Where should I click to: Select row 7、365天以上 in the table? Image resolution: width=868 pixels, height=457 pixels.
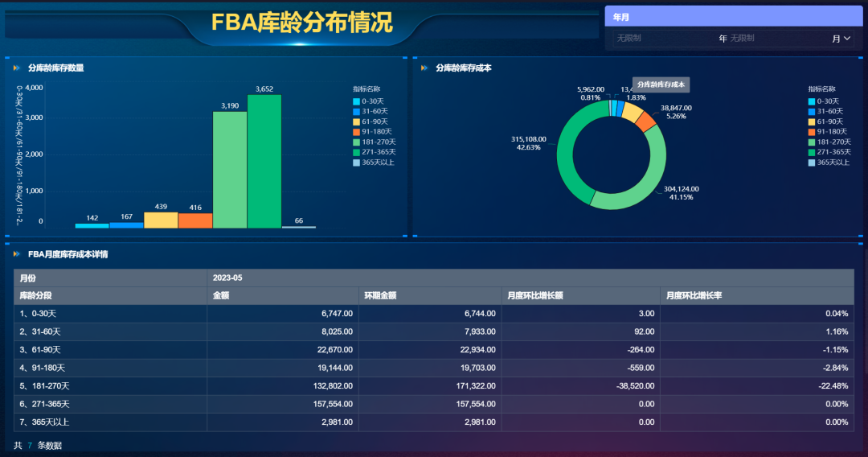(x=434, y=422)
